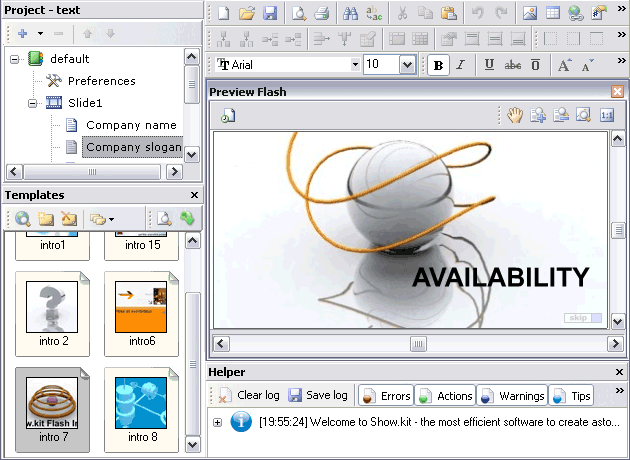Toggle Italic formatting

[461, 65]
